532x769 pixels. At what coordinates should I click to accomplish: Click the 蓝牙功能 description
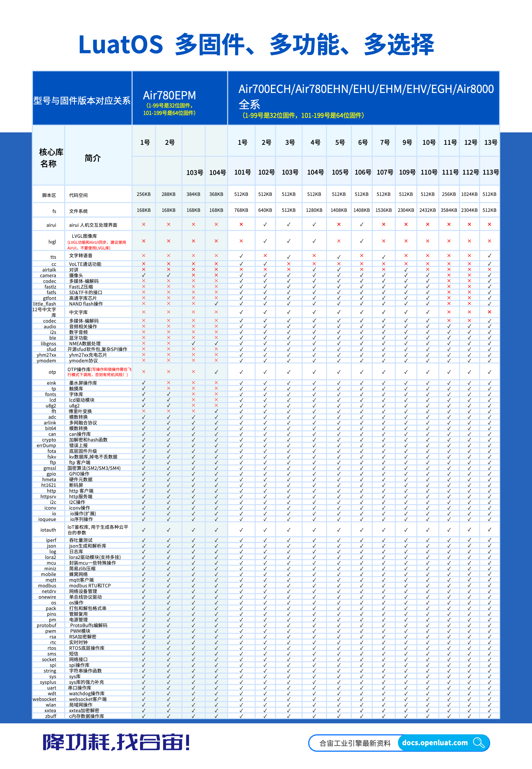pos(78,338)
